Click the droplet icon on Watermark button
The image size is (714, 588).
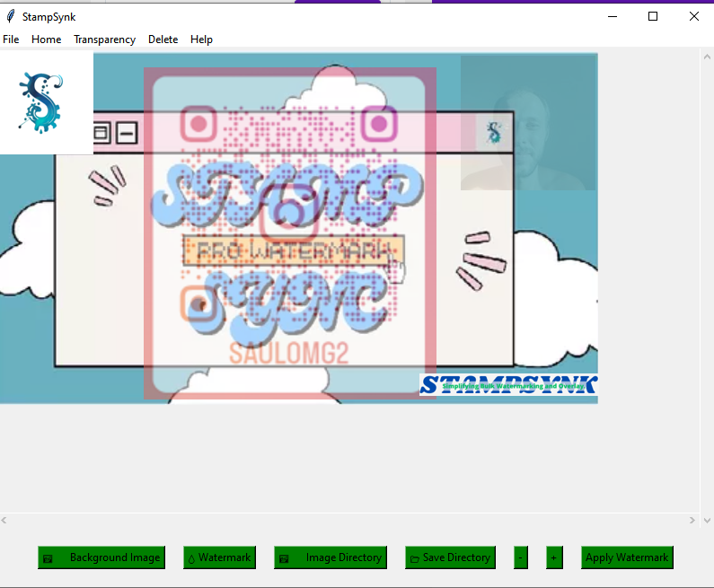191,559
